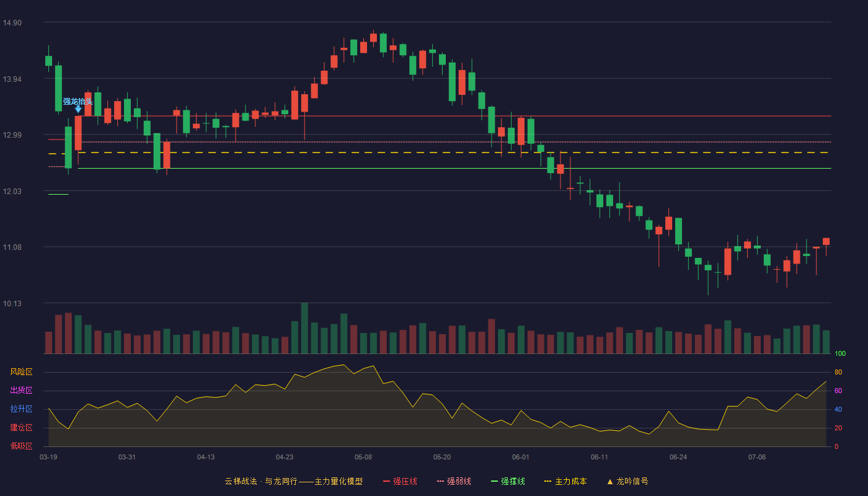Toggle the 主力成本 legend item

565,481
